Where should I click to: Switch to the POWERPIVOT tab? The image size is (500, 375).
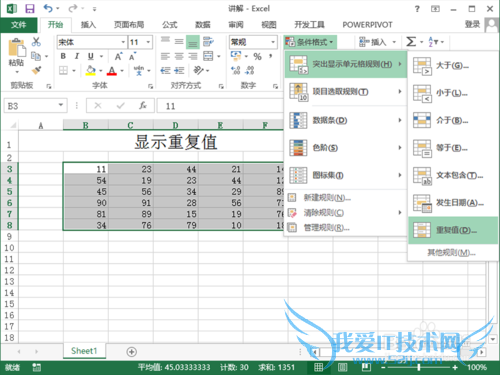point(367,25)
